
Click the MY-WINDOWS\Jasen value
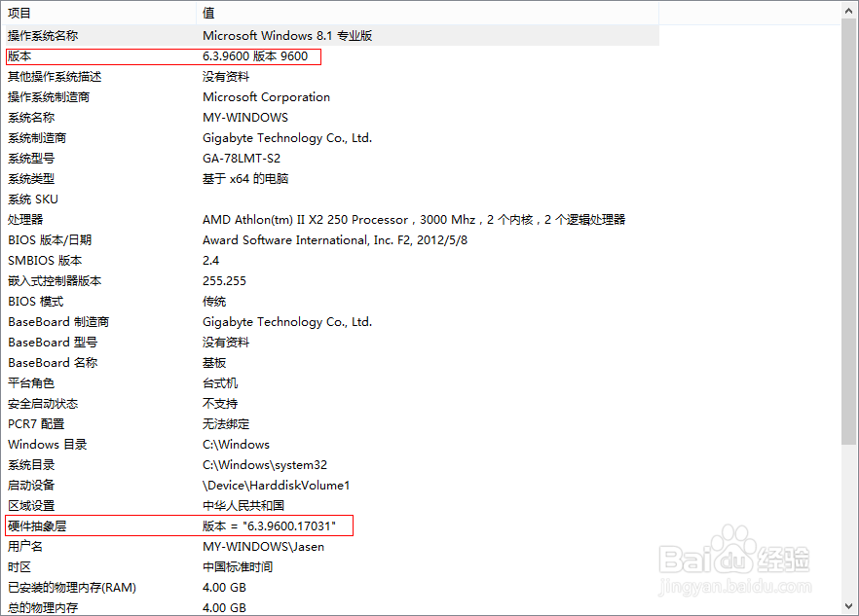[264, 547]
